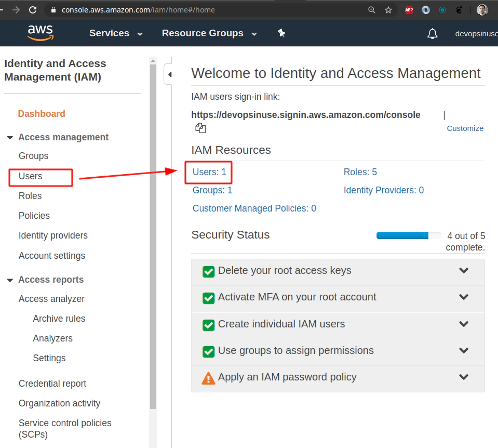Open Policies in the sidebar

coord(34,216)
